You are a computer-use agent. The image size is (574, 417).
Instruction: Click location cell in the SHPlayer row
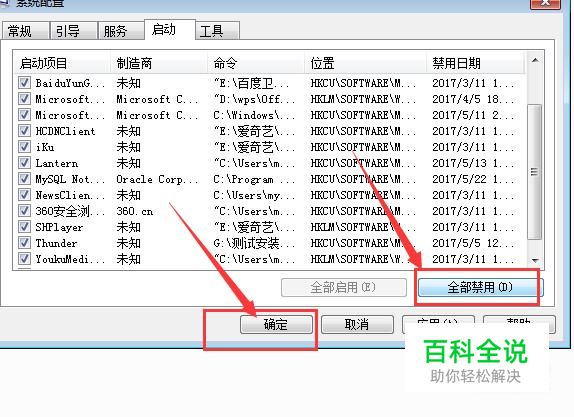(x=363, y=227)
